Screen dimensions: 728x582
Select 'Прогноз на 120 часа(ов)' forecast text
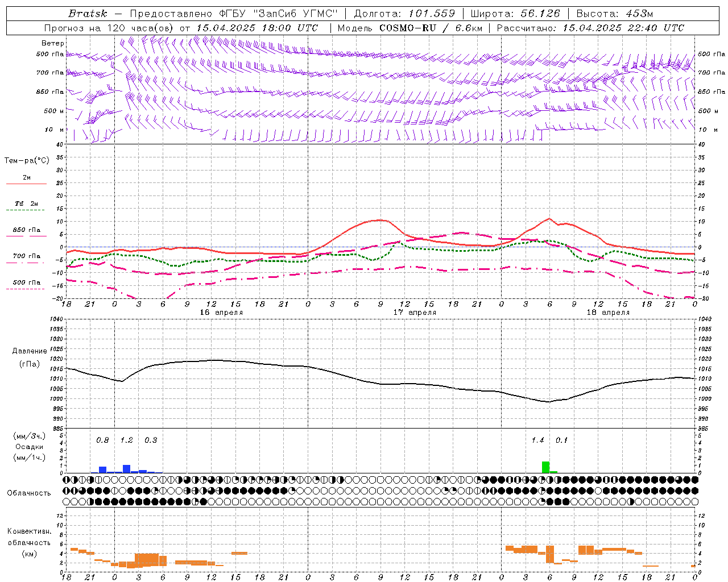click(110, 28)
